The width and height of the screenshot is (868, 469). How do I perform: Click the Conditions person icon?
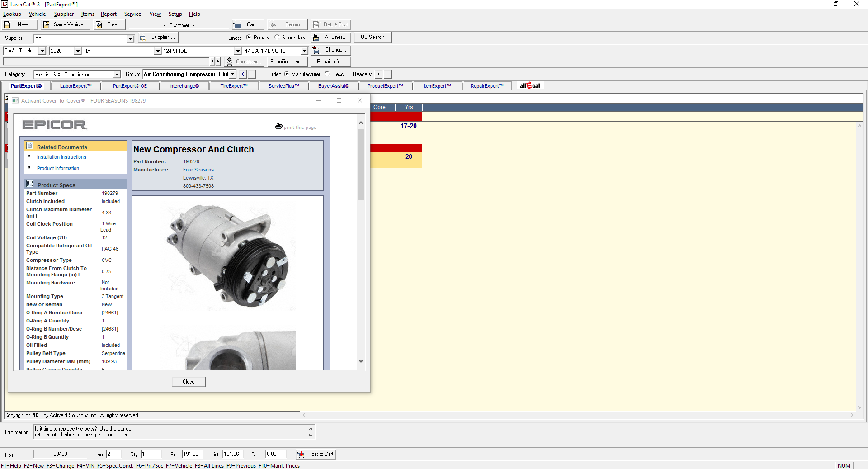(230, 62)
